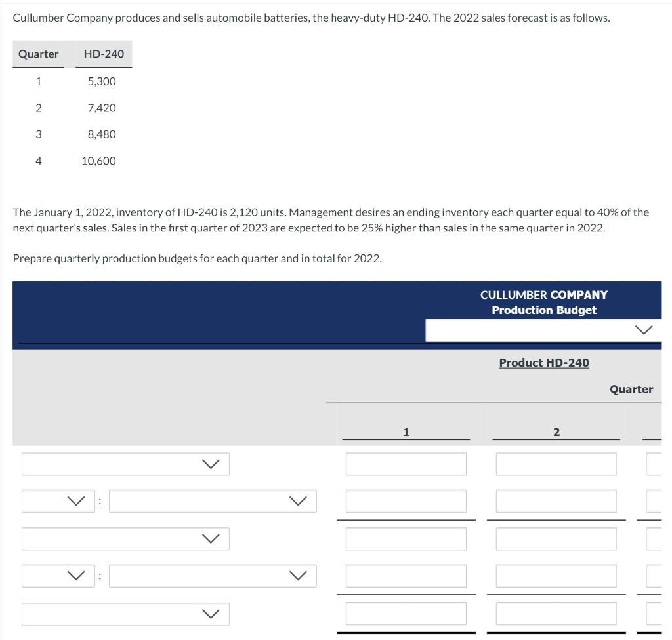Open the fifth row label dropdown
Screen dimensions: 672x640
coord(125,614)
